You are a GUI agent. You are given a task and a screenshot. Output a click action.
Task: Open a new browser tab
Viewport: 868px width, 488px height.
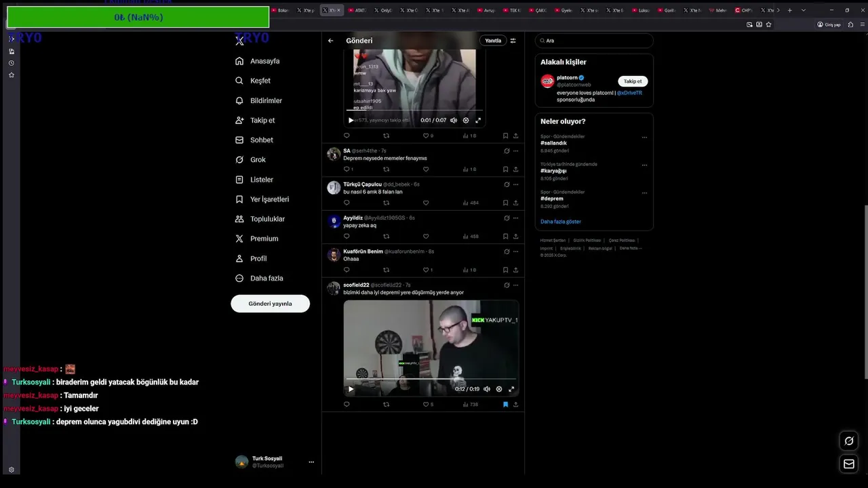(789, 10)
